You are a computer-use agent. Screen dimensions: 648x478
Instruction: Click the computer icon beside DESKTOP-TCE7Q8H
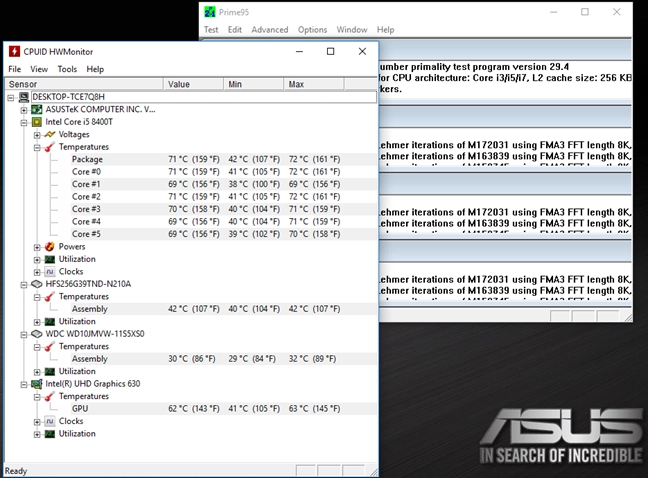[24, 98]
